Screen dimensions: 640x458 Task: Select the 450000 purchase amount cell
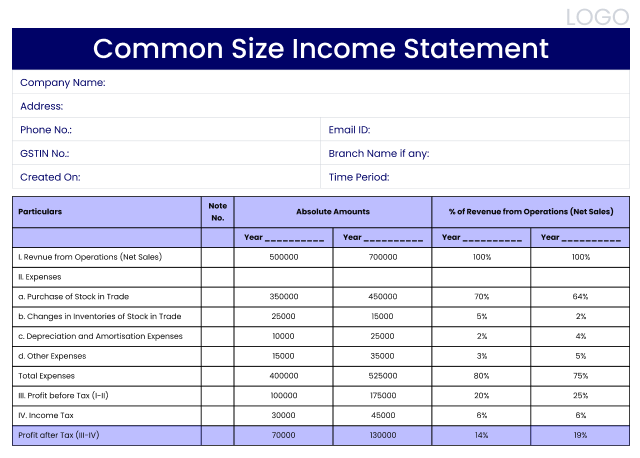click(382, 297)
